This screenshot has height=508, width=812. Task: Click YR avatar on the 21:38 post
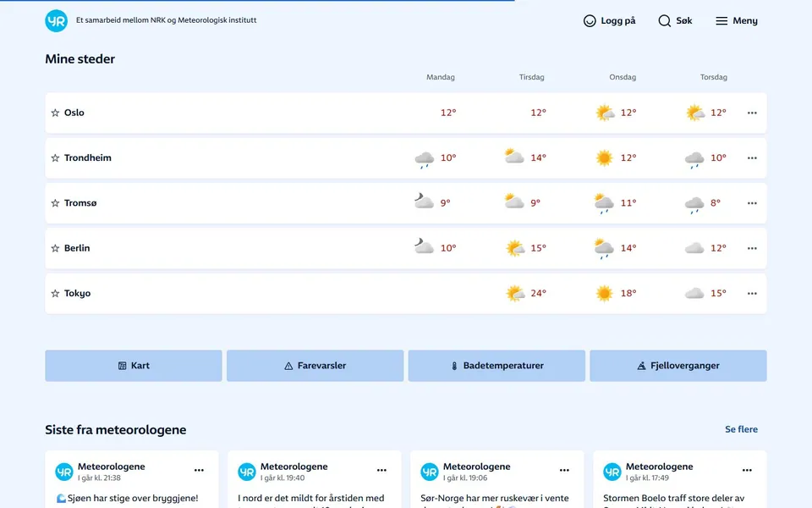click(64, 472)
